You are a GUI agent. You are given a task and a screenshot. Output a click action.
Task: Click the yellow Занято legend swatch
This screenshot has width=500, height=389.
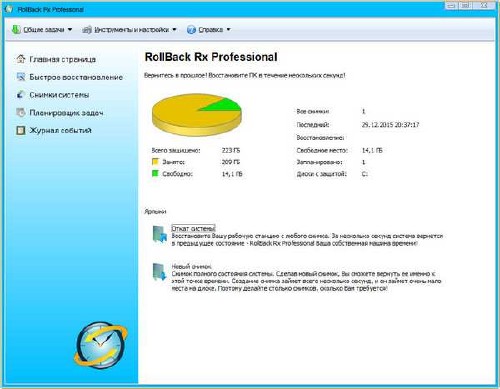pos(155,162)
